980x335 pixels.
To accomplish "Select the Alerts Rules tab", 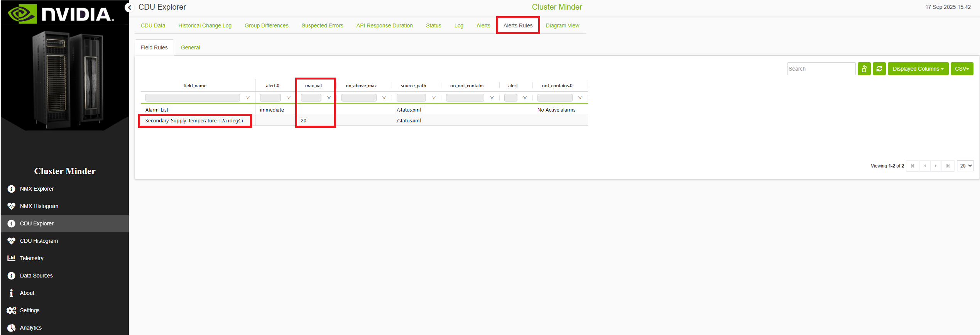I will pyautogui.click(x=518, y=25).
